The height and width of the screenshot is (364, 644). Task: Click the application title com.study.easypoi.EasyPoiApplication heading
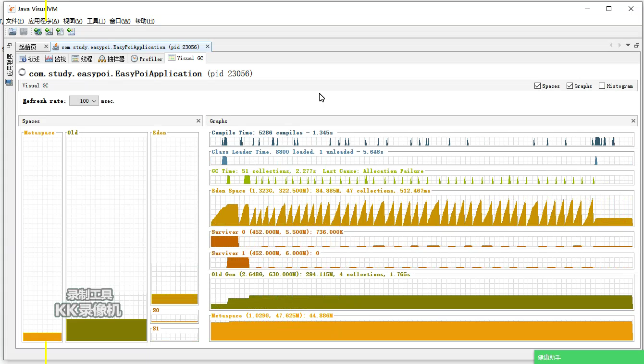pos(115,73)
